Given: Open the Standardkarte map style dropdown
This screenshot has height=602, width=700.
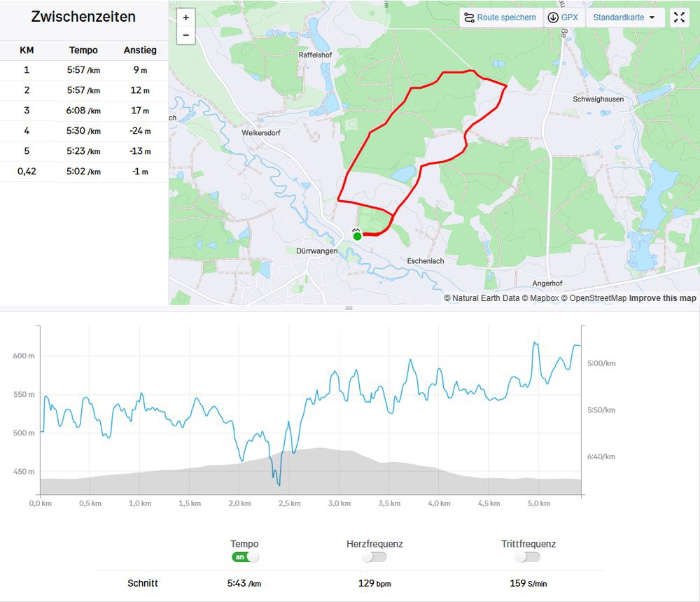Looking at the screenshot, I should [x=624, y=18].
